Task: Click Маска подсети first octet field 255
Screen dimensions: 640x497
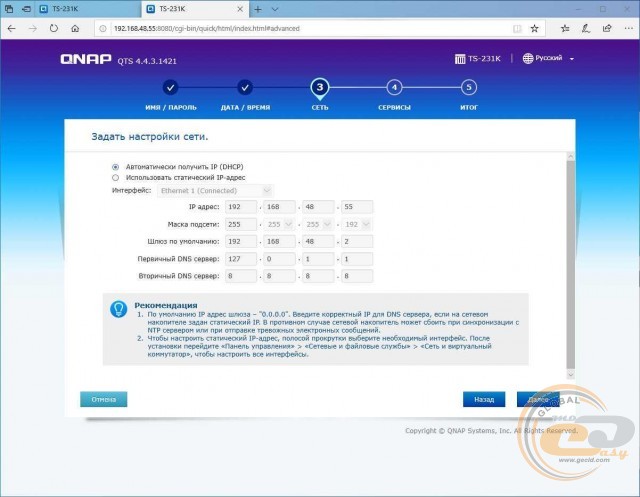Action: coord(241,224)
